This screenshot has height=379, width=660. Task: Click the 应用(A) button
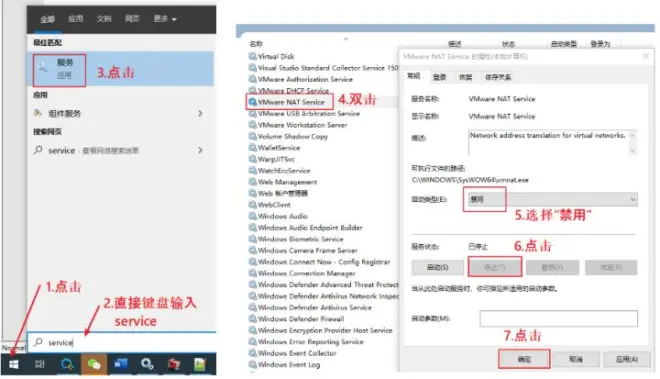coord(627,359)
